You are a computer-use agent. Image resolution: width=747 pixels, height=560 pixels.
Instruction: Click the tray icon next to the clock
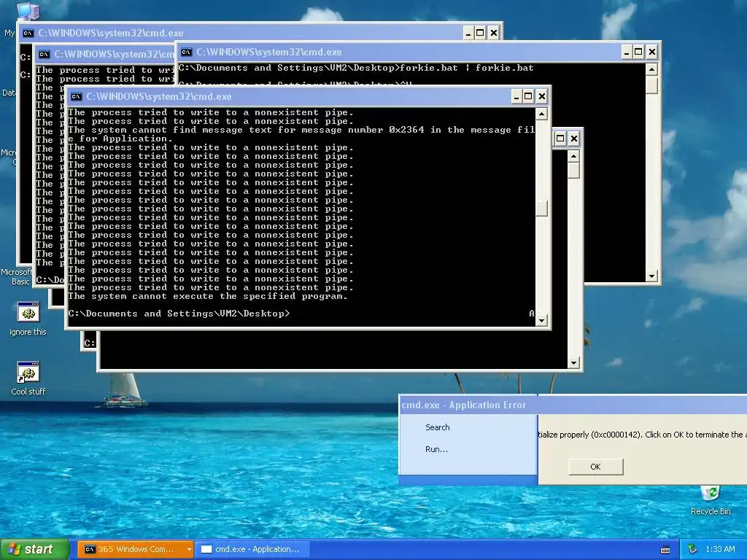[x=693, y=549]
